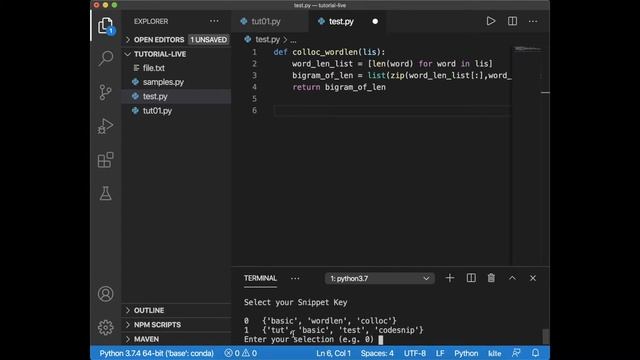Change indentation via Spaces: 4

coord(377,353)
